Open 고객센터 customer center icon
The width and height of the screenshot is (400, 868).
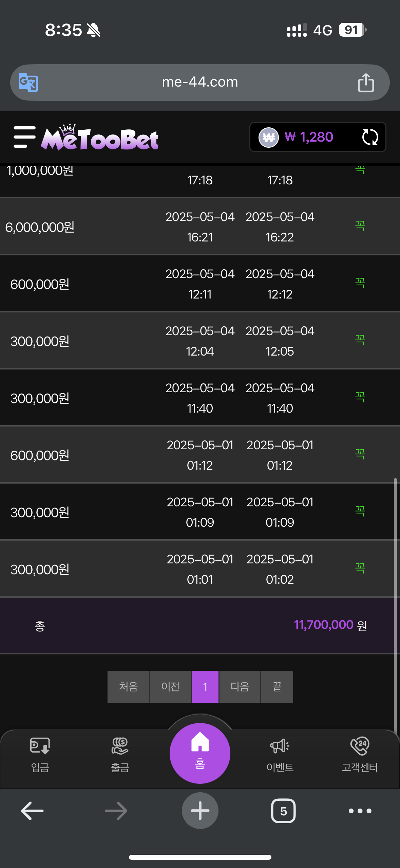tap(360, 755)
